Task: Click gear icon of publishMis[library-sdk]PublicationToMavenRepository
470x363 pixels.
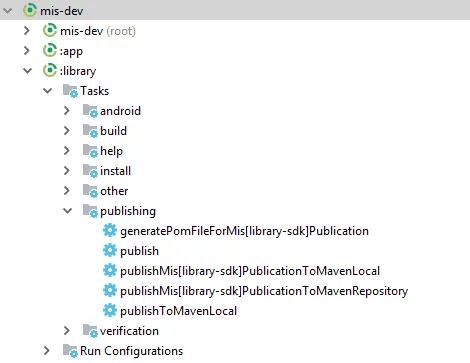Action: (110, 290)
